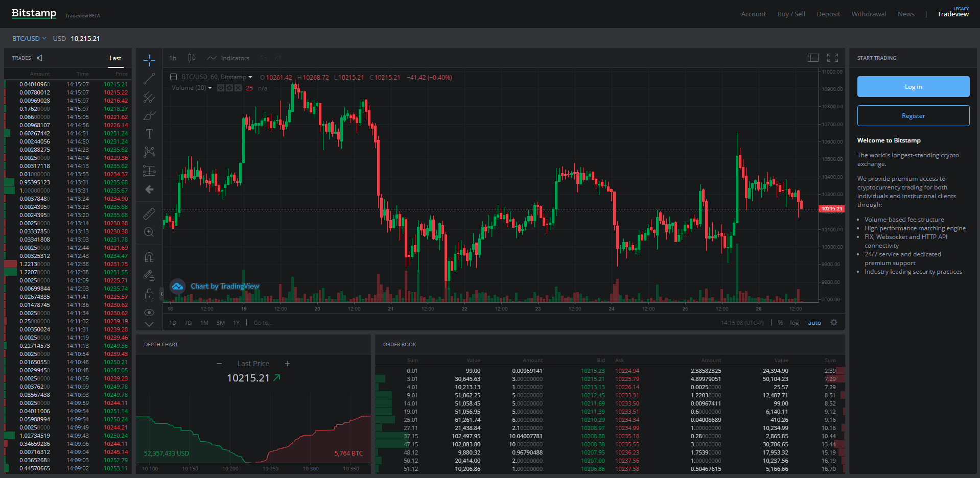Open chart settings gear at bottom right
The height and width of the screenshot is (478, 980).
coord(834,322)
